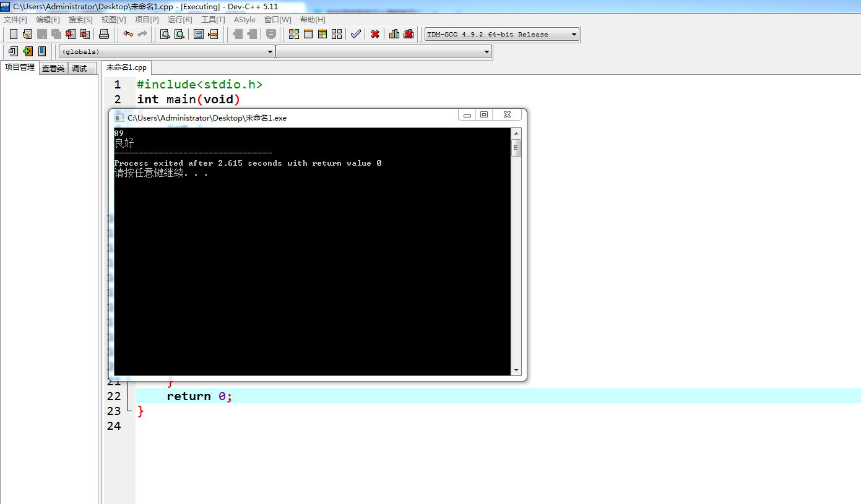
Task: Open the 窗口[W] menu
Action: 277,20
